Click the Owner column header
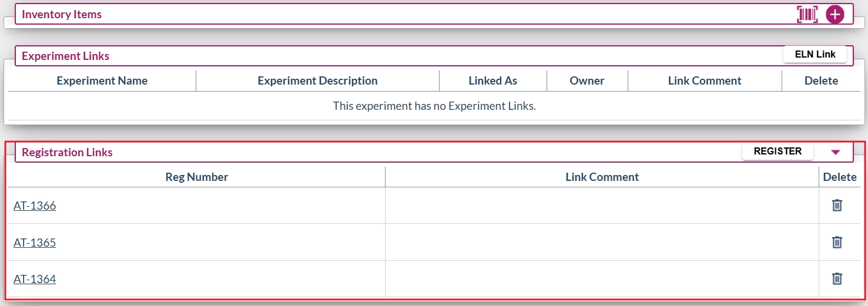The height and width of the screenshot is (306, 868). (x=587, y=80)
